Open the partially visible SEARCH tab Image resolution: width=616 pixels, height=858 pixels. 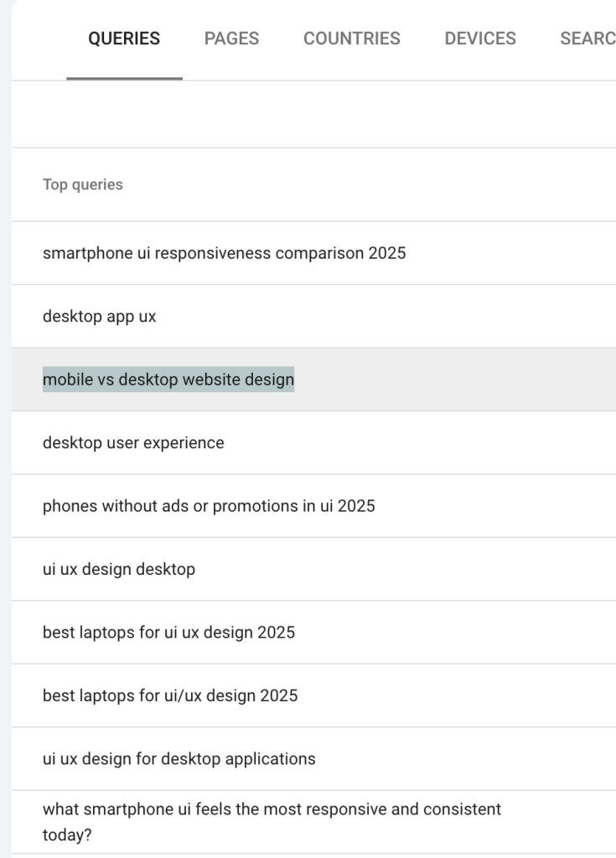[x=588, y=39]
